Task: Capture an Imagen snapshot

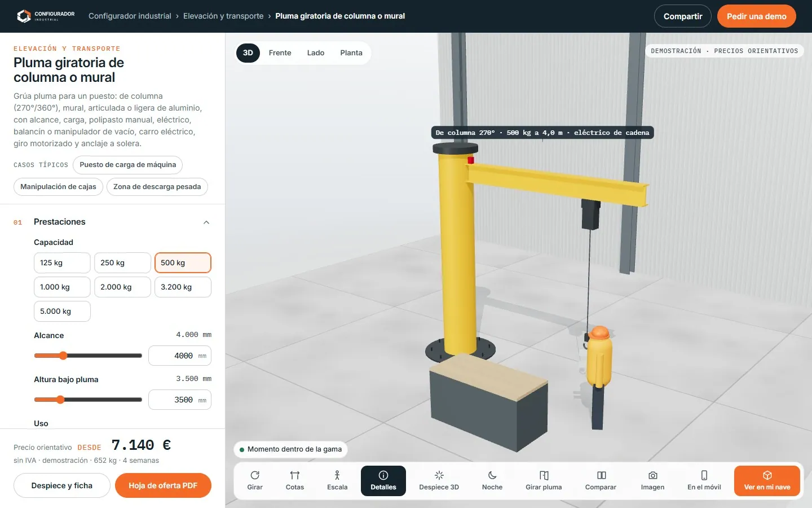Action: pyautogui.click(x=652, y=481)
